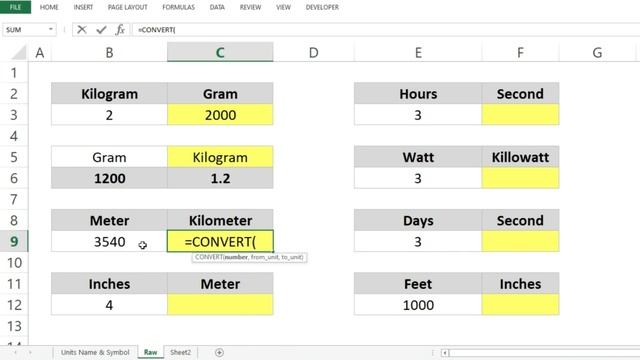Select the Killowatt header cell
640x360 pixels.
(x=520, y=157)
